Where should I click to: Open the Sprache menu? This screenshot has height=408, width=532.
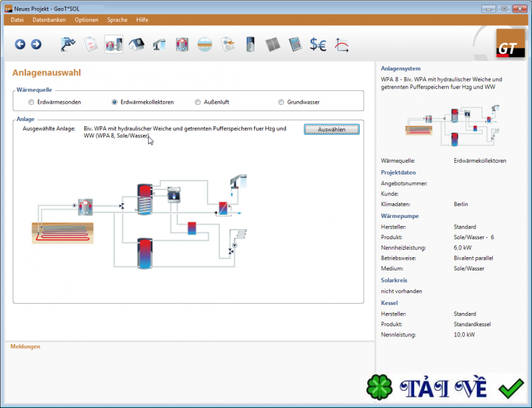coord(118,20)
